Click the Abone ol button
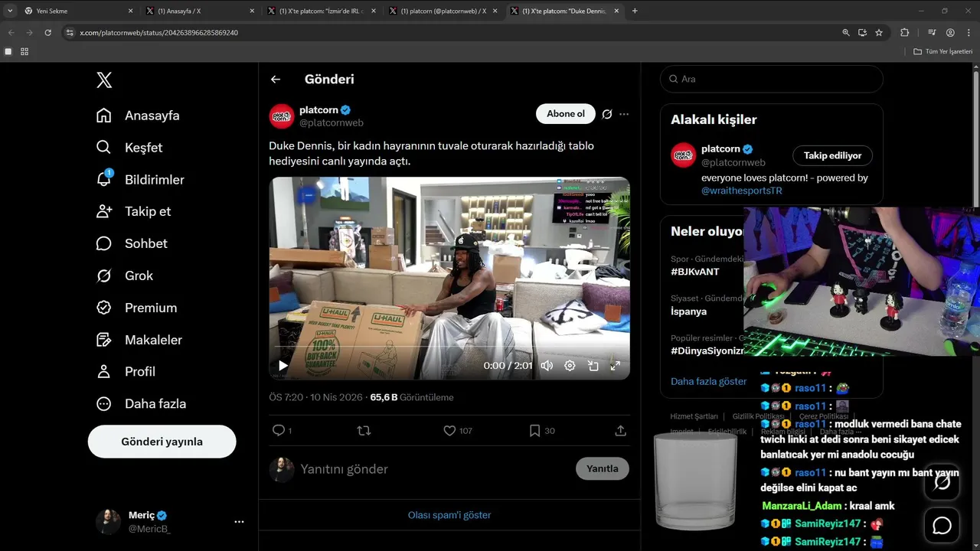980x551 pixels. 566,114
